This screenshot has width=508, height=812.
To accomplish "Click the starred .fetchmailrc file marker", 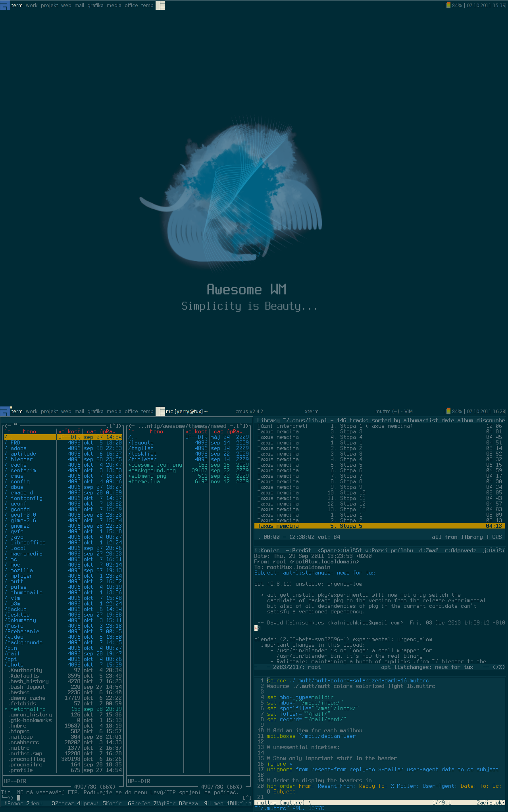I will click(6, 709).
